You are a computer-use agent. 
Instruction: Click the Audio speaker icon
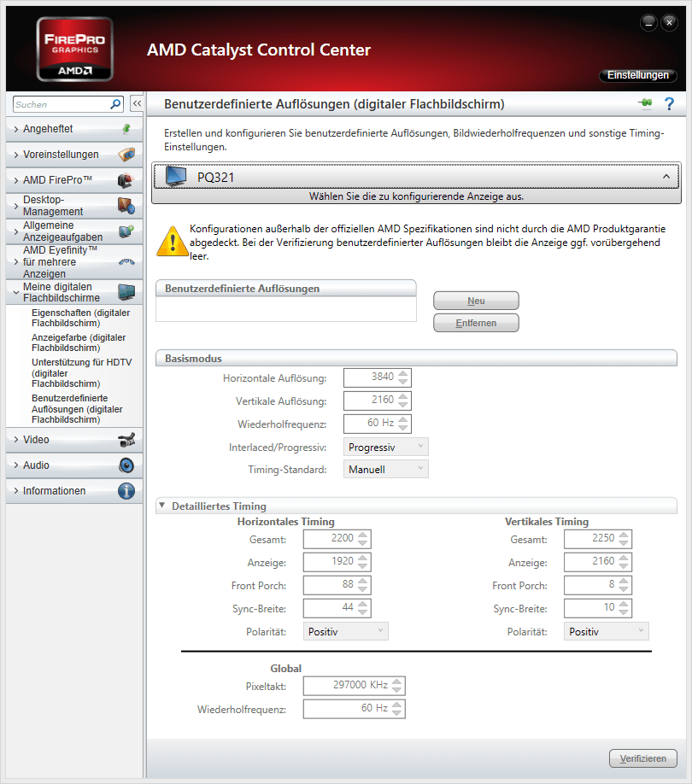click(126, 465)
